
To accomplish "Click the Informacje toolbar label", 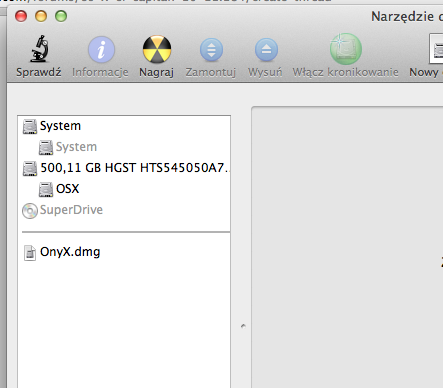I will pos(100,72).
